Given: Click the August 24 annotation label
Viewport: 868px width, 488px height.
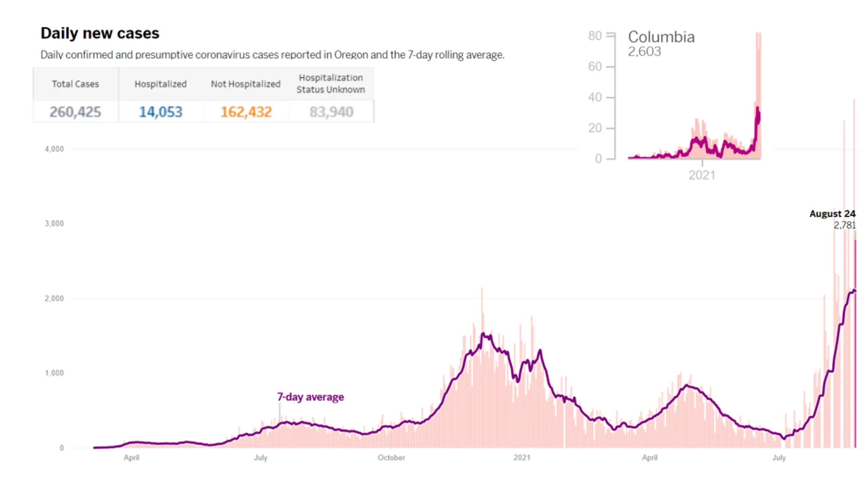Looking at the screenshot, I should coord(832,214).
